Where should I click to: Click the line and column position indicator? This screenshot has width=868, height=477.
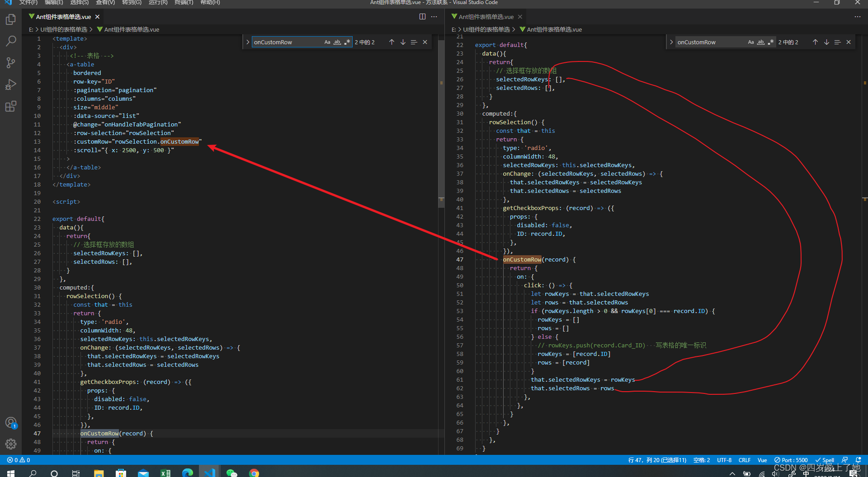coord(657,460)
